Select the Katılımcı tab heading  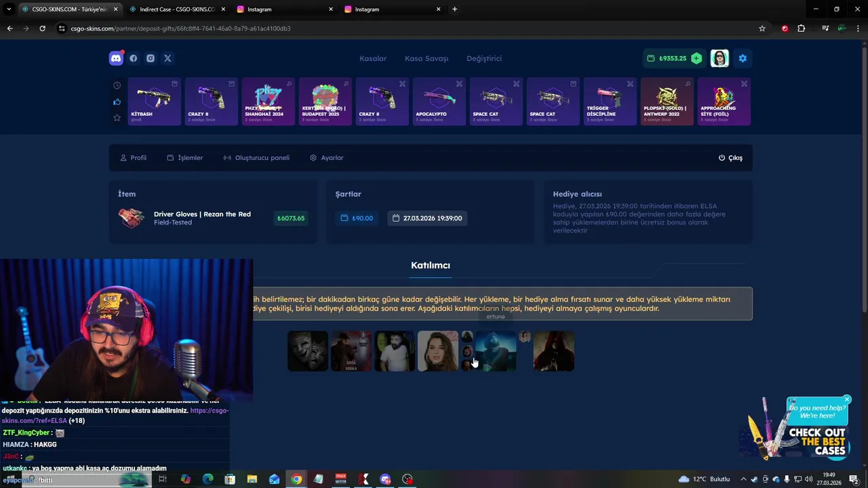[431, 265]
